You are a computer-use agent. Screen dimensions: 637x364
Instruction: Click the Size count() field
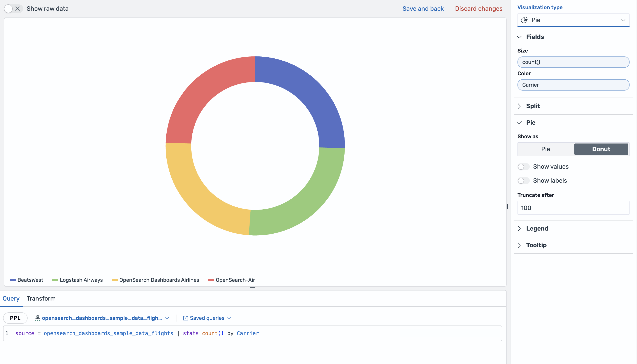[573, 62]
